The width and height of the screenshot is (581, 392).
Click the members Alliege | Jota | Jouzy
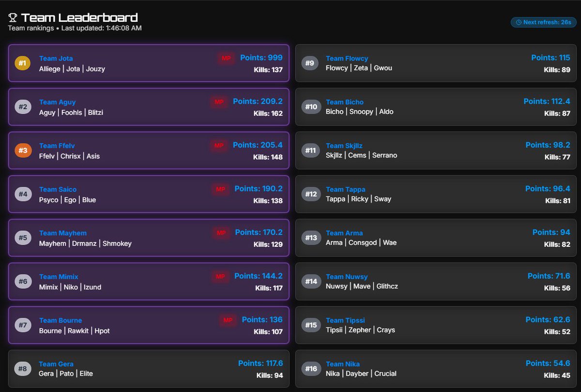72,69
